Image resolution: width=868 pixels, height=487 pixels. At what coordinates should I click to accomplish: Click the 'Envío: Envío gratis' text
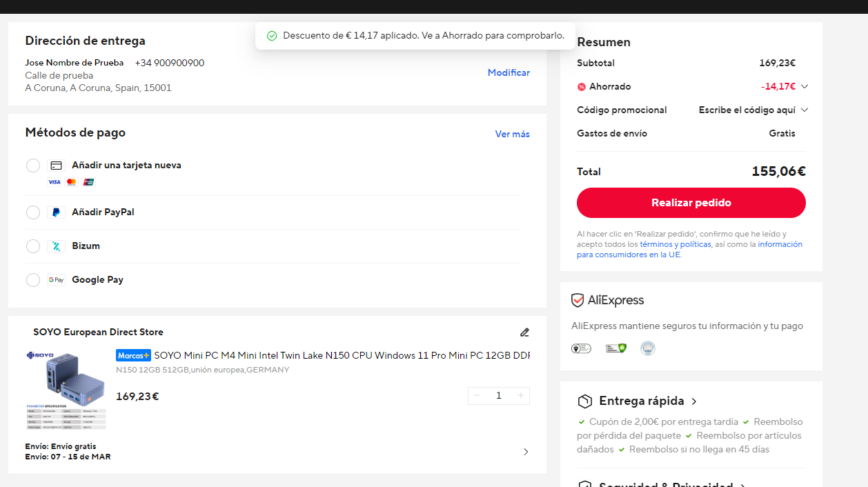61,446
